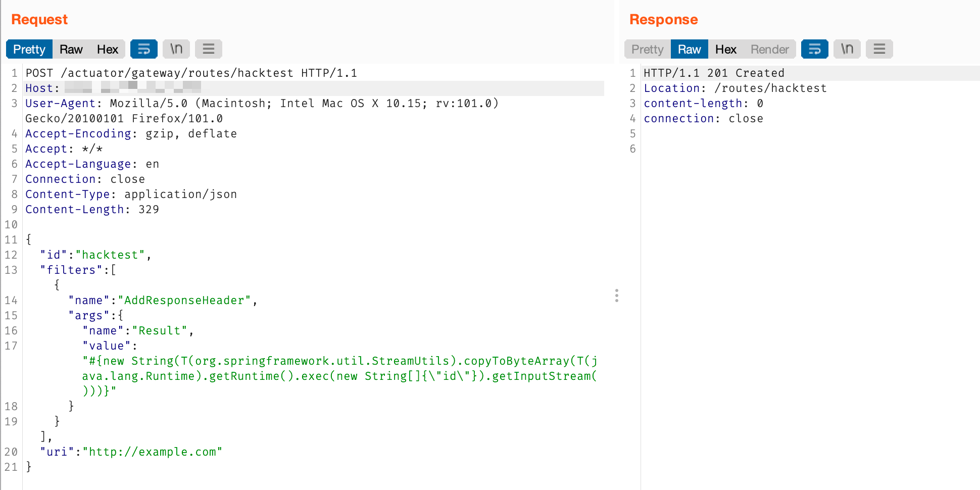Toggle word wrap icon in Response panel
Screen dimensions: 980x490
(815, 49)
